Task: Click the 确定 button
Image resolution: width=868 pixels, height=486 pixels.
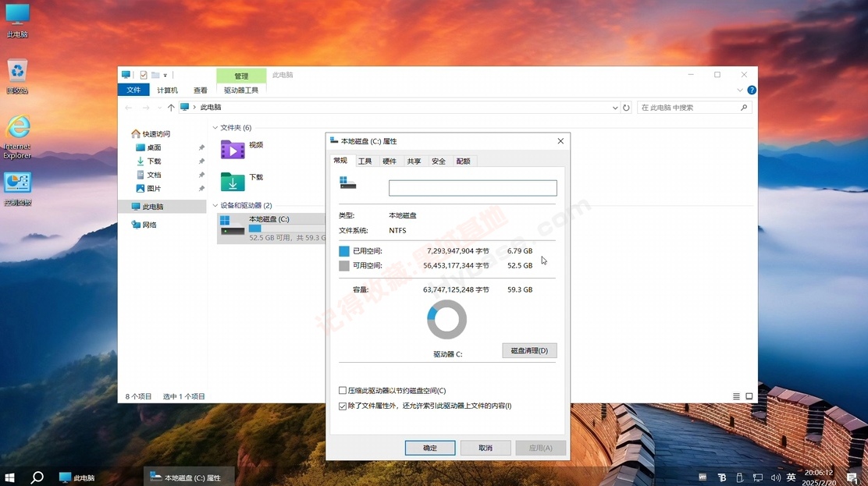Action: tap(430, 448)
